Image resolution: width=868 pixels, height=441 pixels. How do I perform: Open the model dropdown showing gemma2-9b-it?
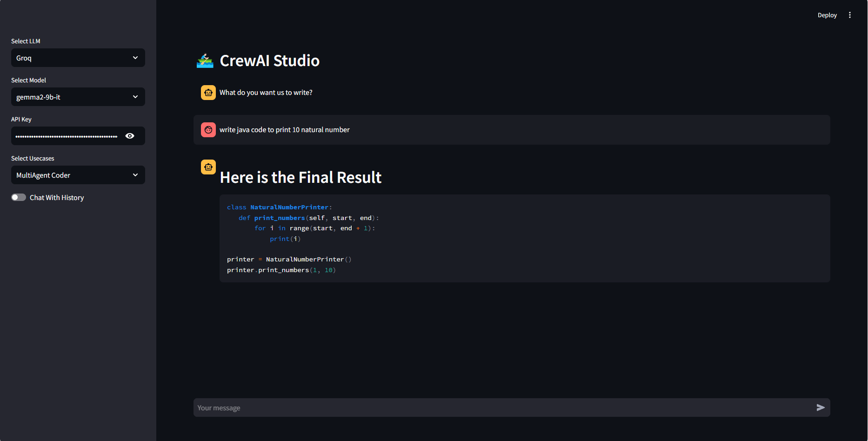[x=77, y=97]
